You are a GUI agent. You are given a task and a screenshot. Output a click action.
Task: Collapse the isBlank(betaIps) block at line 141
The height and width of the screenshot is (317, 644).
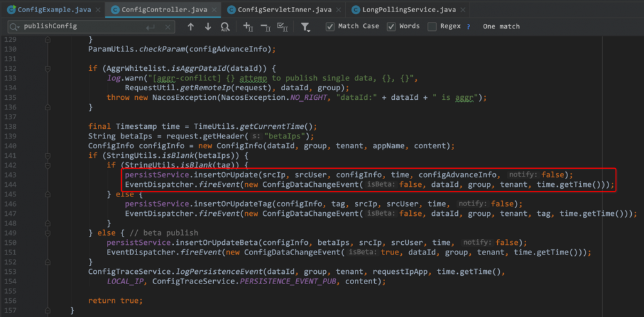tap(48, 156)
